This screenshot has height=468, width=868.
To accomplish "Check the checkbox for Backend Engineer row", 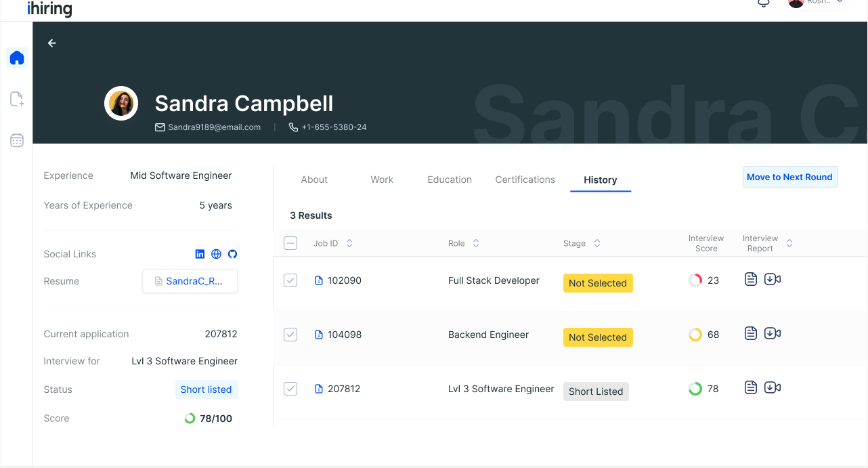I will pos(290,334).
